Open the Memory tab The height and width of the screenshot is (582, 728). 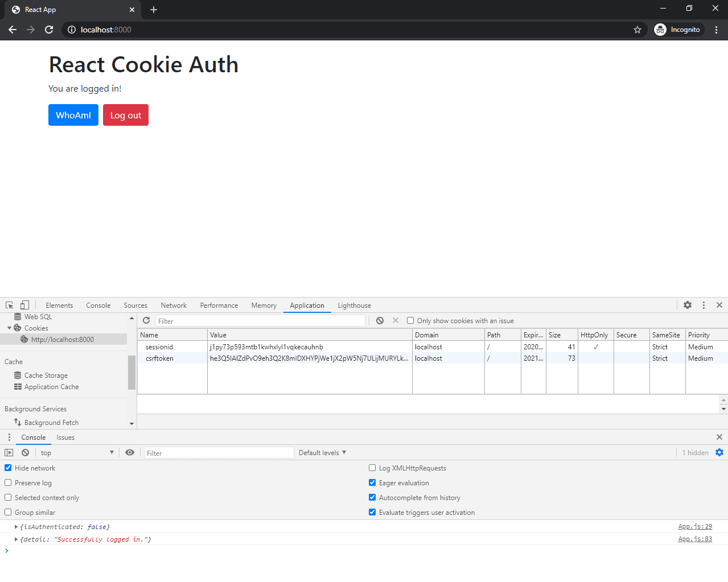point(264,305)
